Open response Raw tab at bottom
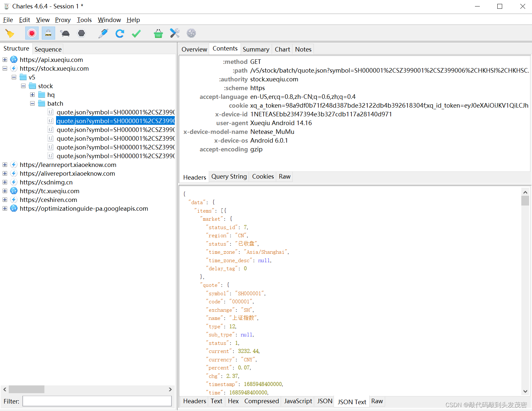This screenshot has height=411, width=532. (377, 401)
